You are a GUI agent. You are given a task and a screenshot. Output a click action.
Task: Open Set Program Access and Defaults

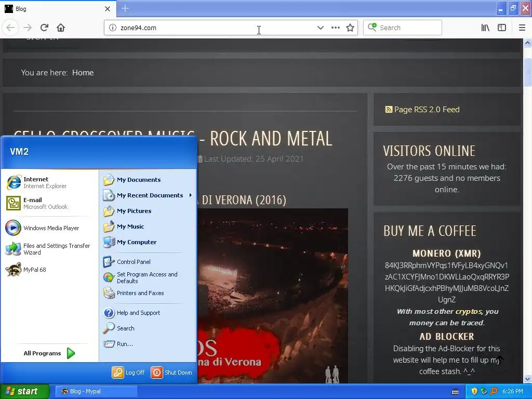[x=148, y=277]
